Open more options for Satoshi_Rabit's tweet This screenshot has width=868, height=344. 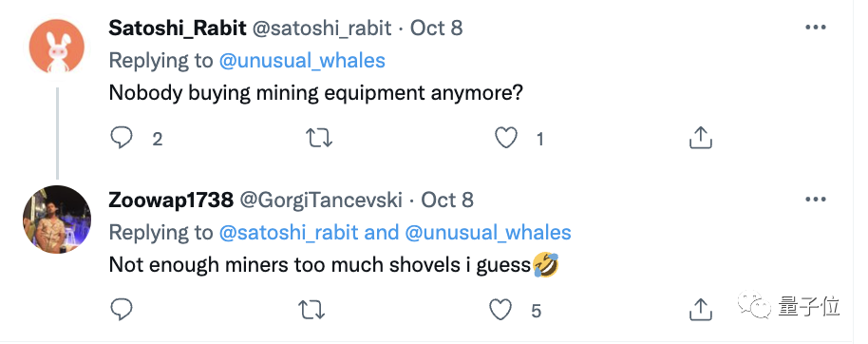click(x=816, y=28)
